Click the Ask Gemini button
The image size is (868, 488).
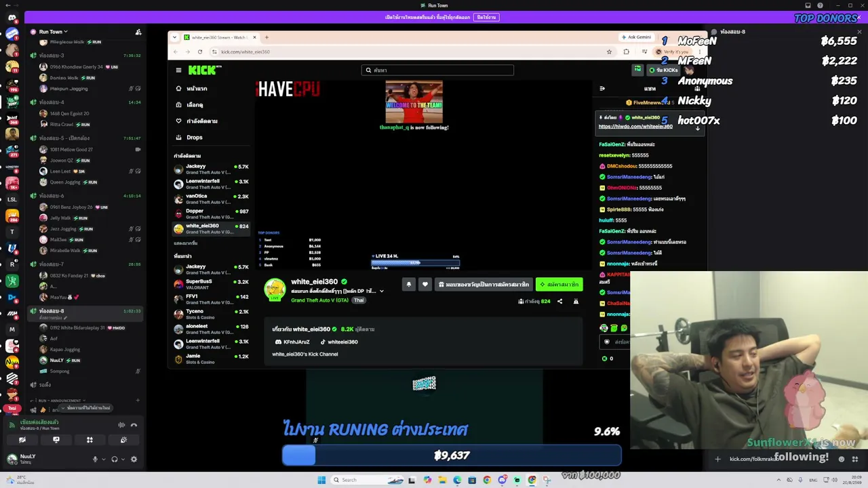click(x=636, y=37)
